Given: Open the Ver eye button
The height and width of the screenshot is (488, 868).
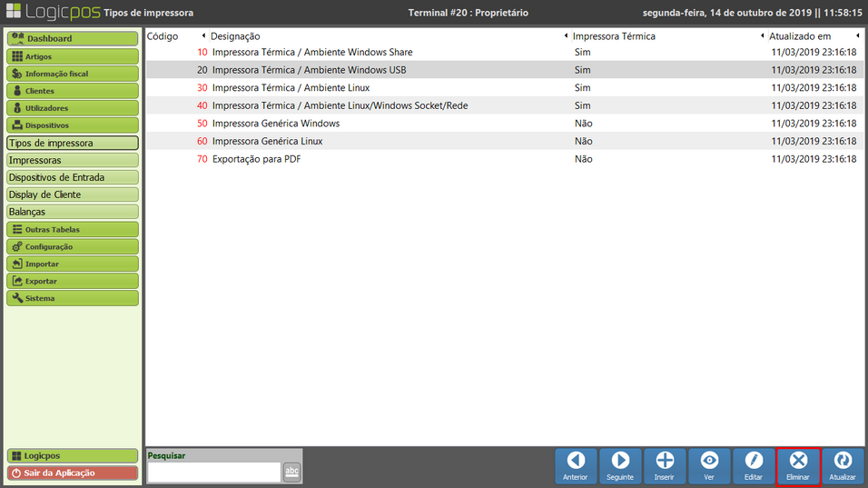Looking at the screenshot, I should (709, 465).
